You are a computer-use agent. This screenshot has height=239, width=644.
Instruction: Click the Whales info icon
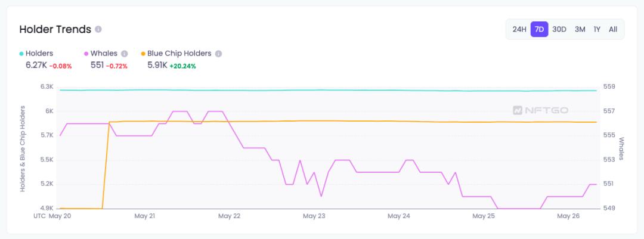point(125,54)
